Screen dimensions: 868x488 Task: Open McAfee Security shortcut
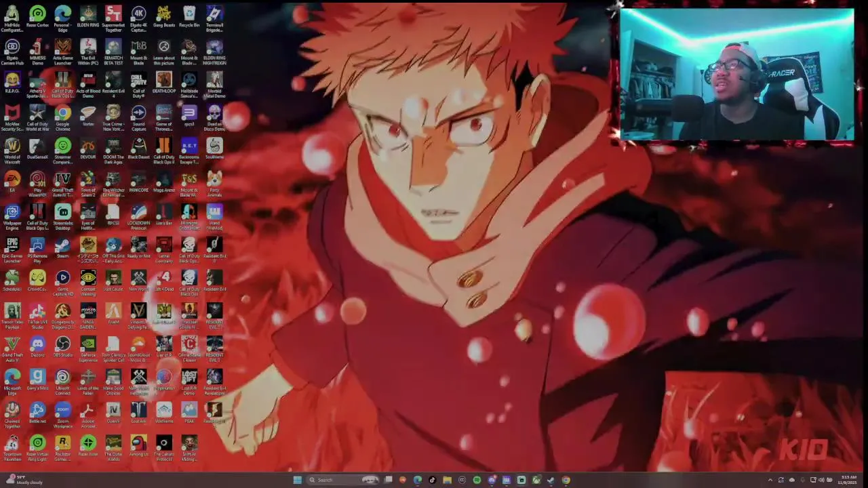(x=12, y=117)
